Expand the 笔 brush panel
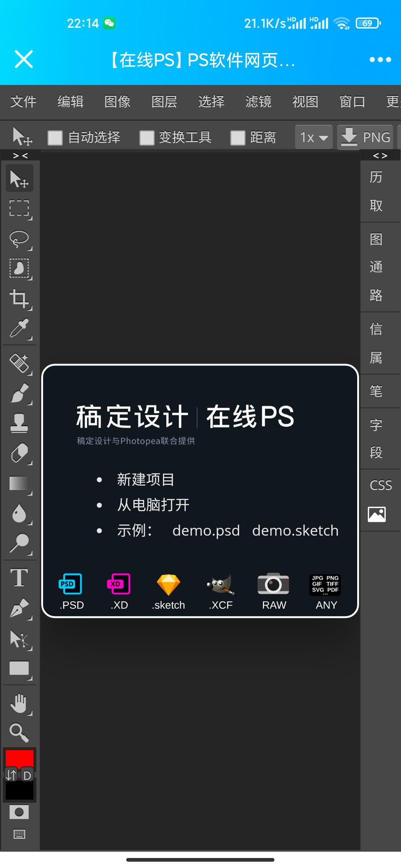The height and width of the screenshot is (868, 401). pos(376,391)
